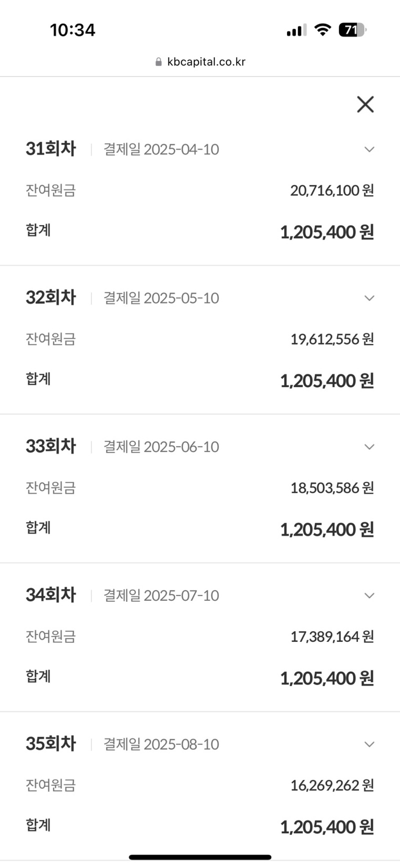The image size is (400, 868).
Task: Close the payment schedule with the X icon
Action: tap(365, 105)
